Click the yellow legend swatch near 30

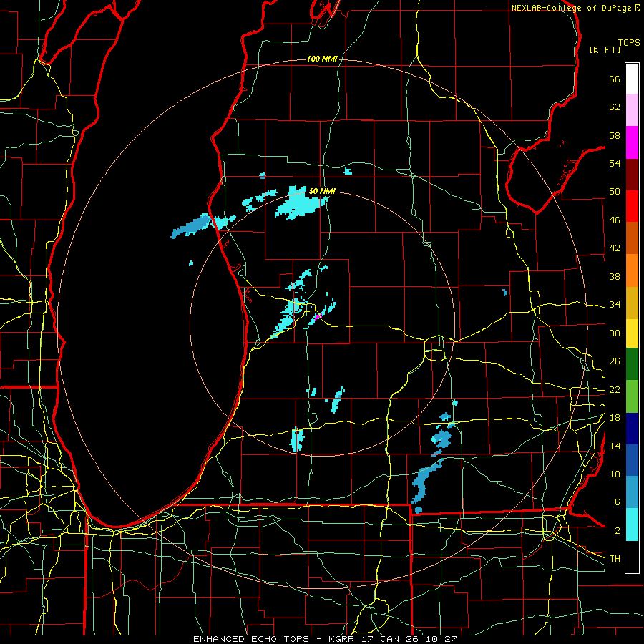coord(632,333)
